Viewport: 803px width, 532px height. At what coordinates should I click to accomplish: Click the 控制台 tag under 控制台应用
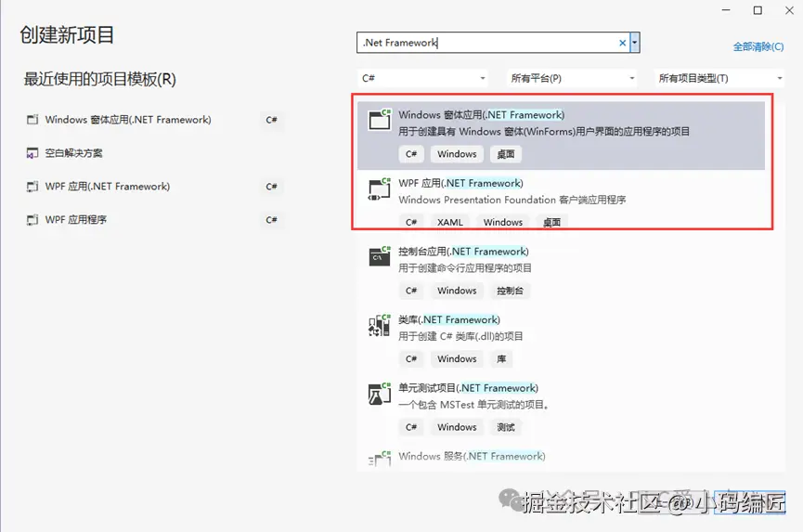[x=510, y=291]
